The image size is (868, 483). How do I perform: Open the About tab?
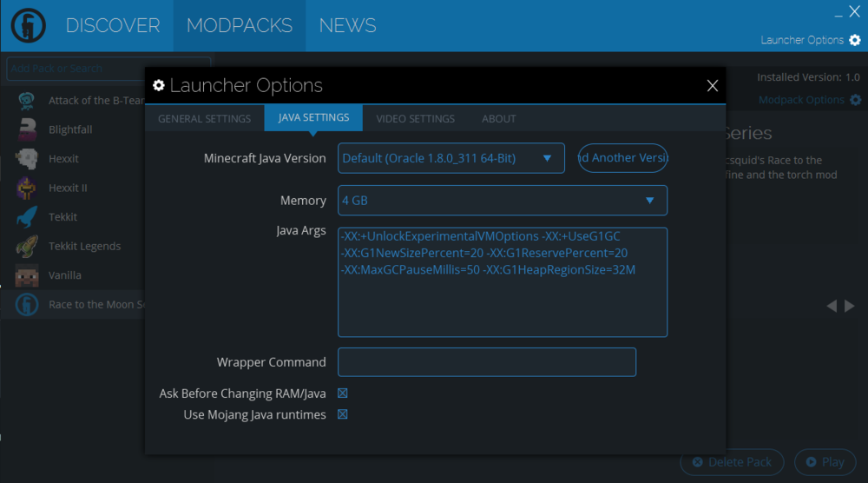[499, 118]
